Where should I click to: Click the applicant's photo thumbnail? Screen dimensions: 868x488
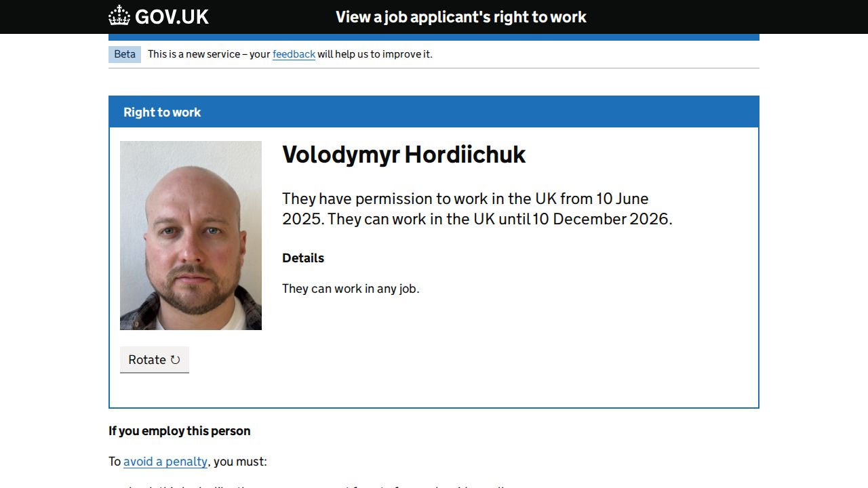pos(191,235)
